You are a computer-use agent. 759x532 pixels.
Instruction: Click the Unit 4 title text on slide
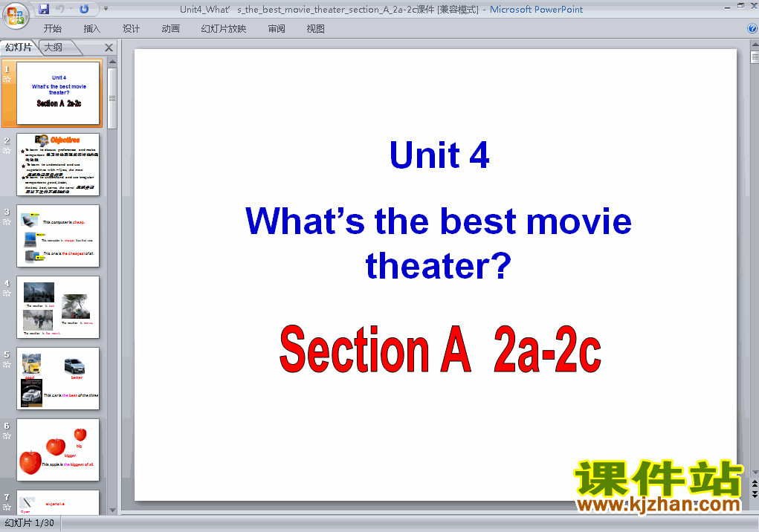click(x=439, y=155)
